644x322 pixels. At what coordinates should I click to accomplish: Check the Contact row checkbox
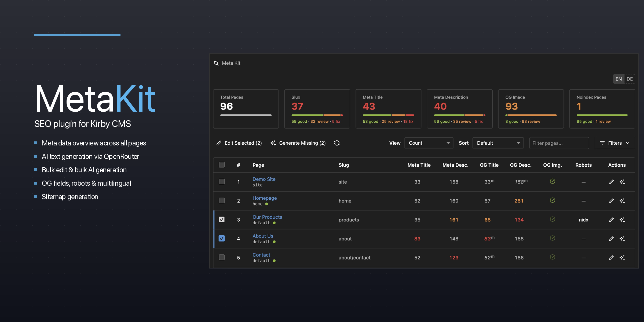222,257
